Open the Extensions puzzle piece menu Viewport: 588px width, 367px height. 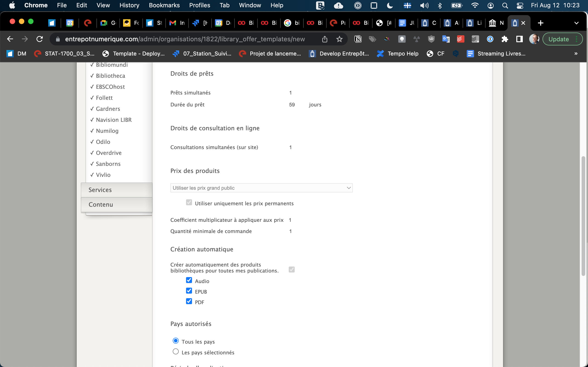505,39
